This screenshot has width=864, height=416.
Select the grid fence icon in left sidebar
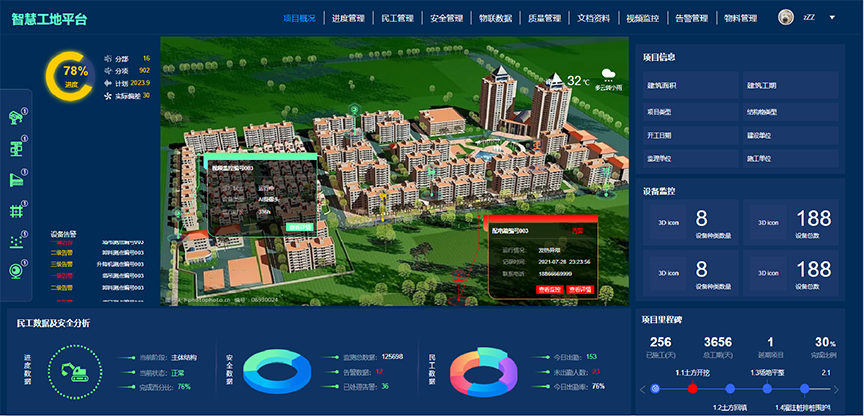[x=16, y=210]
